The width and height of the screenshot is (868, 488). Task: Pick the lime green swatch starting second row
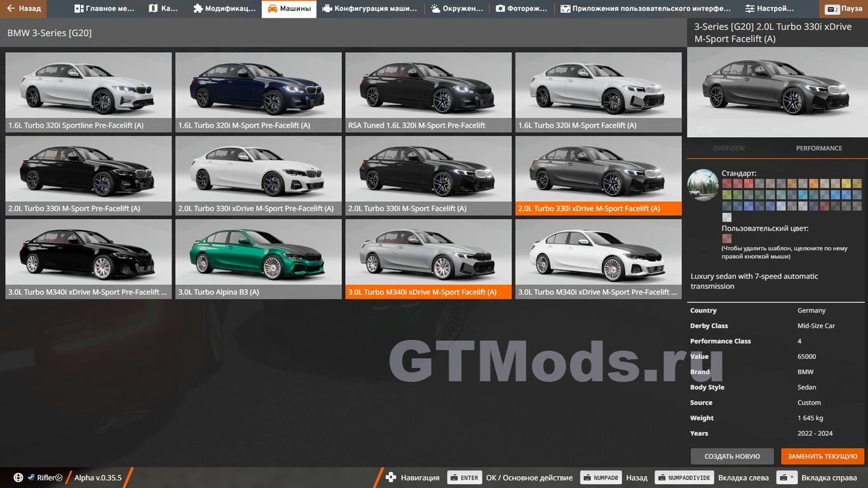[x=726, y=194]
